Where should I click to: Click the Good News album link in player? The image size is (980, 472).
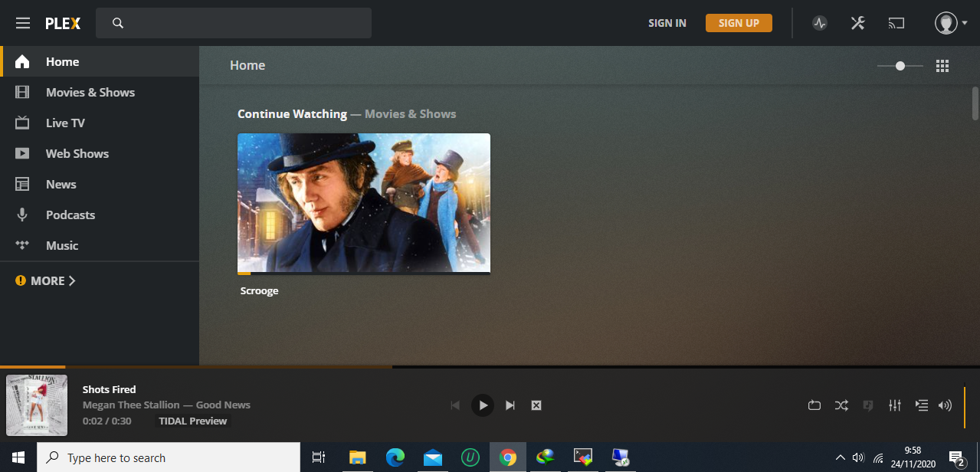(x=223, y=405)
